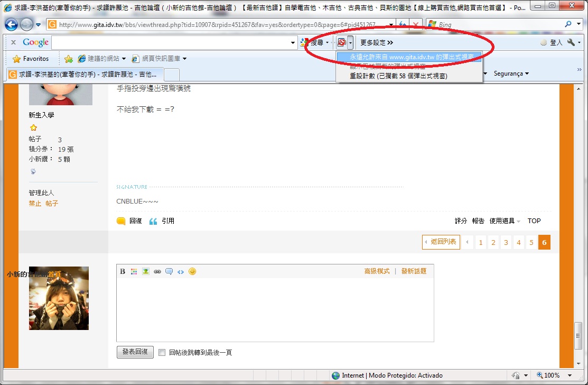
Task: Expand command bar overflow chevron
Action: tap(579, 70)
